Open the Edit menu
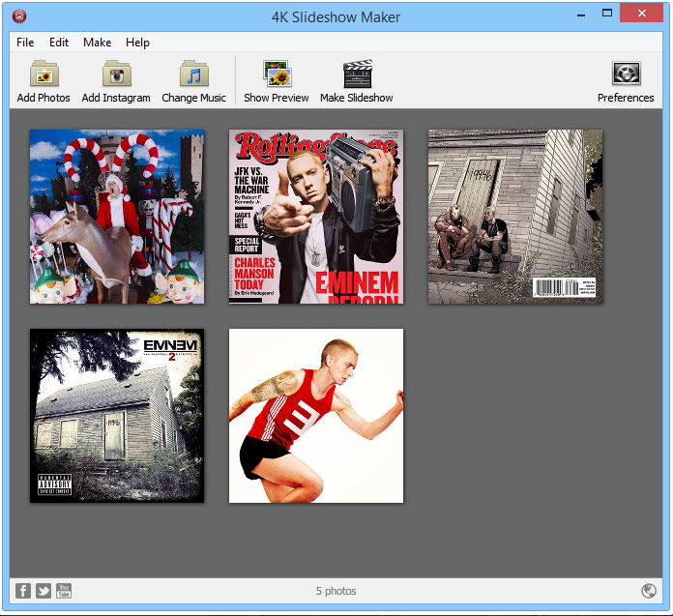This screenshot has height=616, width=673. 59,43
